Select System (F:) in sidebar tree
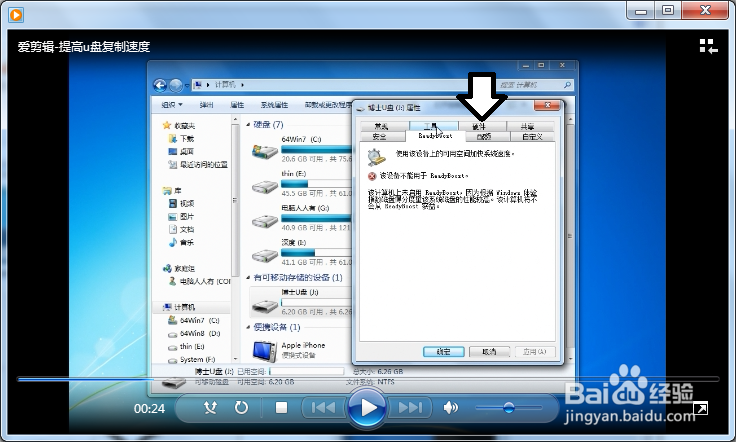The height and width of the screenshot is (442, 736). pyautogui.click(x=192, y=359)
